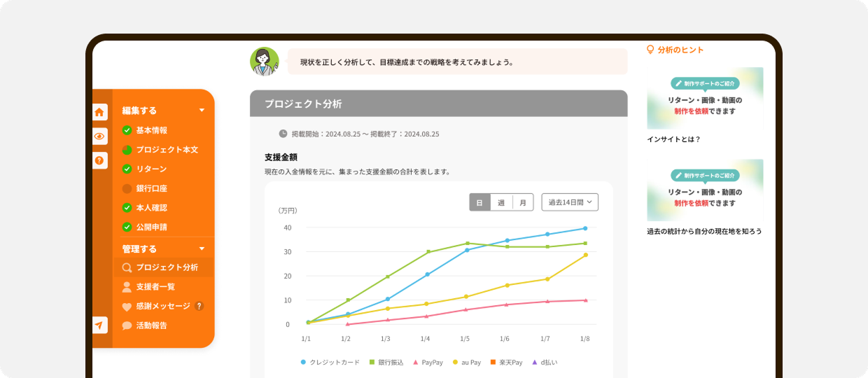Viewport: 868px width, 378px height.
Task: Switch chart to 月 view
Action: point(523,203)
